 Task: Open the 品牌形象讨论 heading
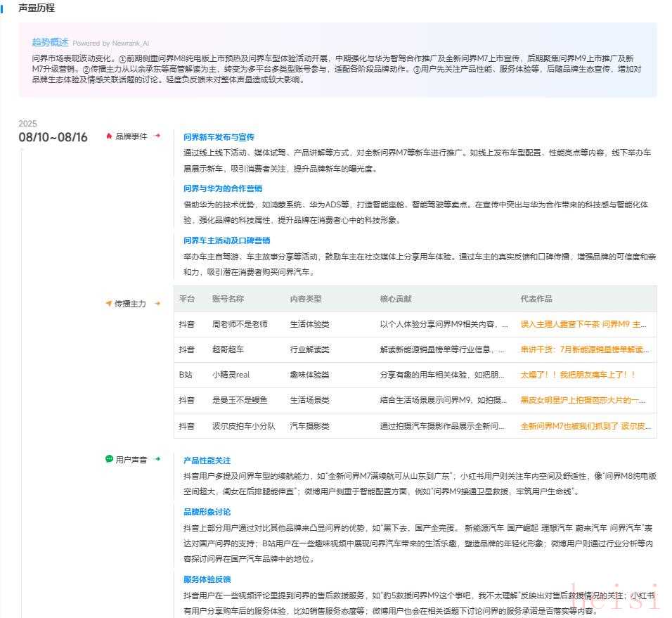click(207, 512)
